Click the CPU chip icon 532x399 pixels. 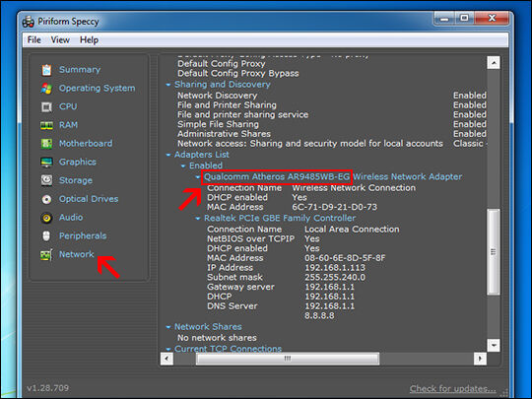tap(46, 106)
